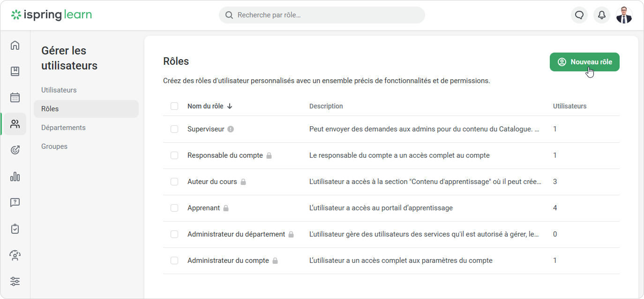Open the book courses icon in sidebar

click(15, 71)
